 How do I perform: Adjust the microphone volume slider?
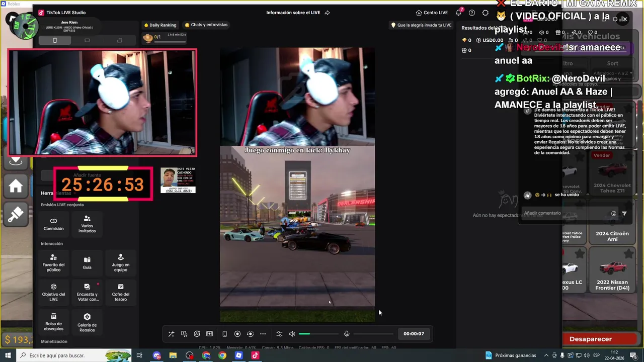pyautogui.click(x=373, y=334)
